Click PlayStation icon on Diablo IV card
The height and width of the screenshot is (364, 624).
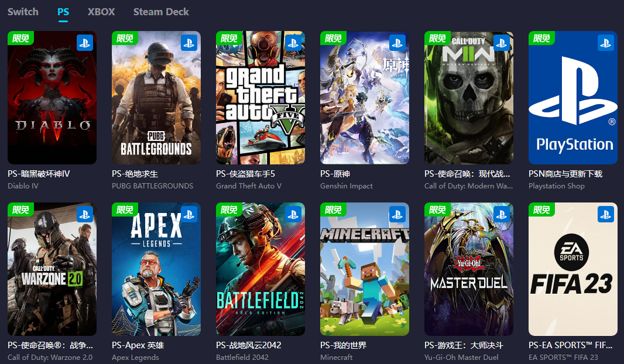point(85,43)
